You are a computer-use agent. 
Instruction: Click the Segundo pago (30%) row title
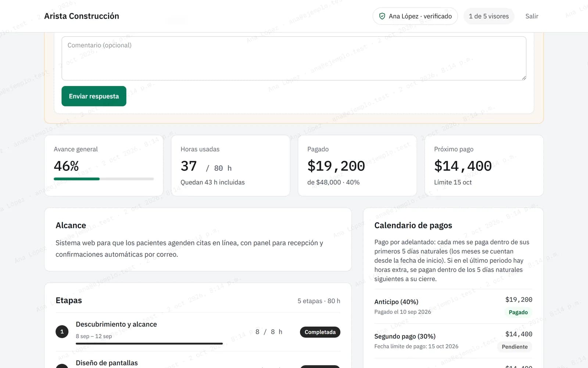pyautogui.click(x=405, y=336)
